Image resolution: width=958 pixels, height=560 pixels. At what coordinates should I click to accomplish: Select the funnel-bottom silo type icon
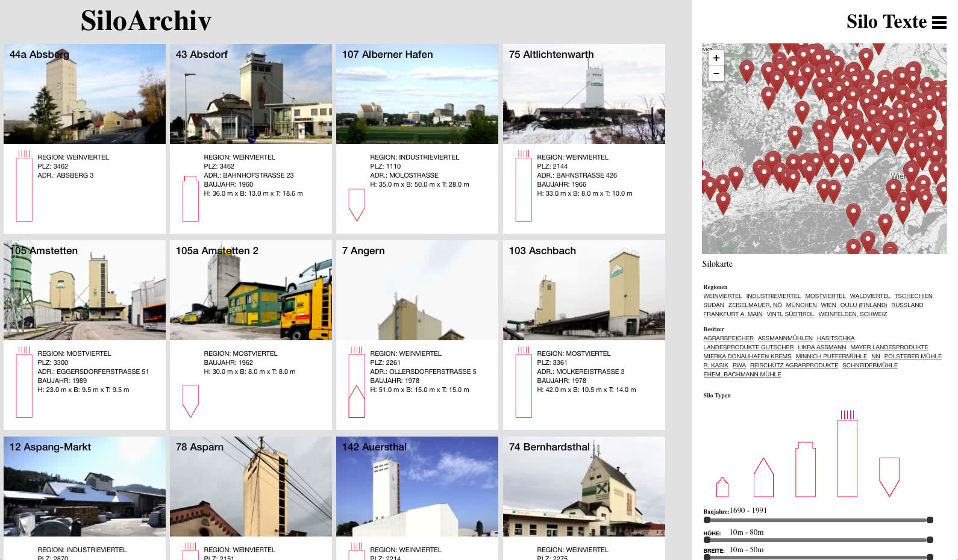(x=889, y=477)
